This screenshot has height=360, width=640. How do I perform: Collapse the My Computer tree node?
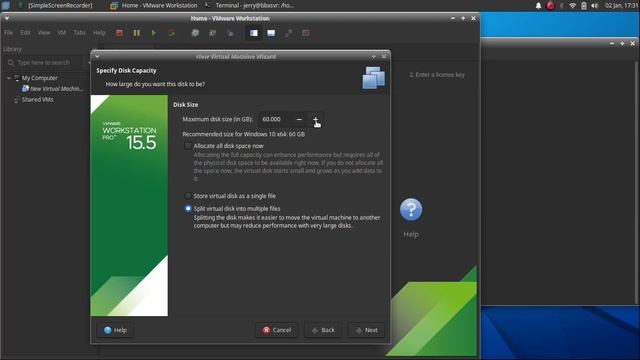pyautogui.click(x=9, y=78)
